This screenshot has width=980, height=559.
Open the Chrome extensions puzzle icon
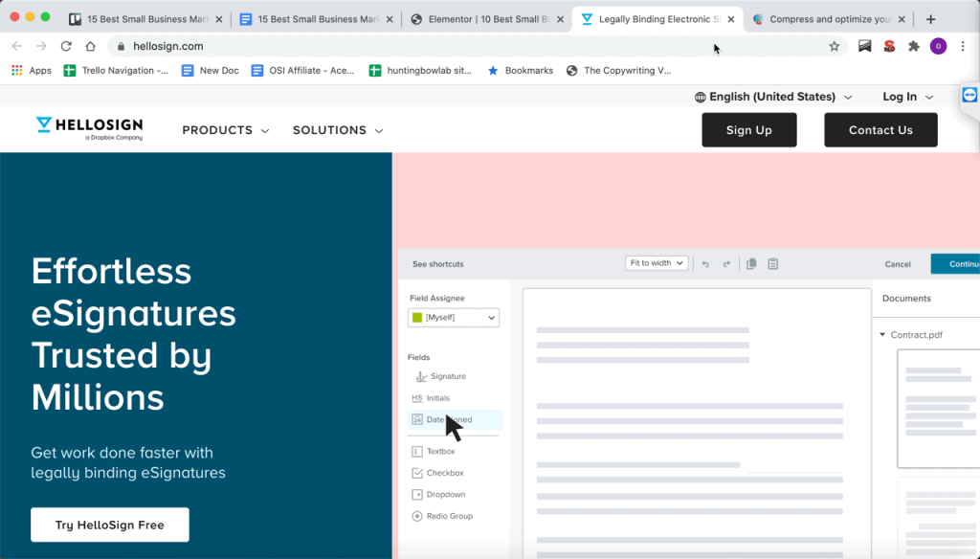[914, 46]
